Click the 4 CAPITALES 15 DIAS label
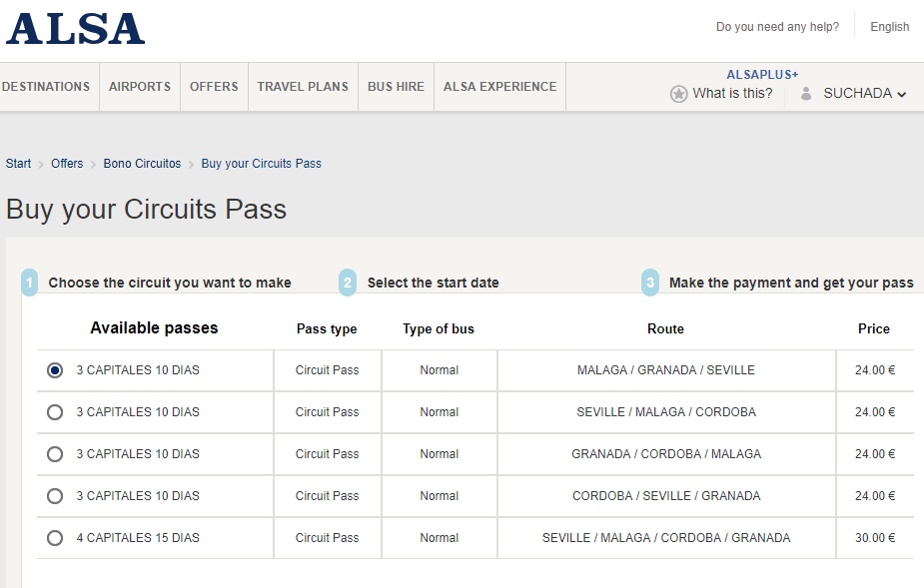The image size is (924, 588). (138, 538)
